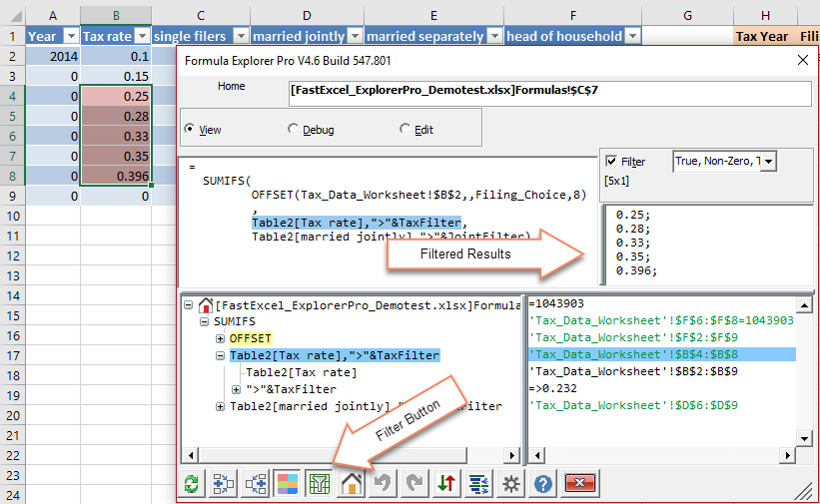
Task: Click the left arrow of tree panel scrollbar
Action: click(191, 455)
